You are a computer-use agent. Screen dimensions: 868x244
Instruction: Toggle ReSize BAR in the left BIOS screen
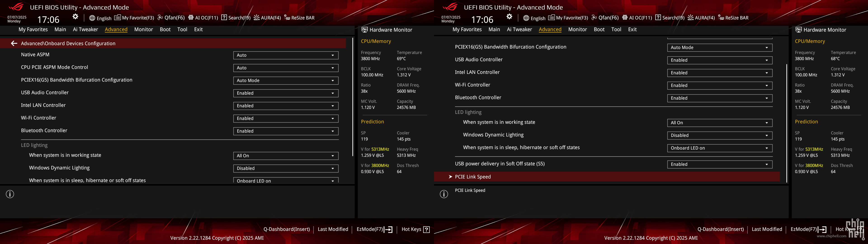point(299,18)
